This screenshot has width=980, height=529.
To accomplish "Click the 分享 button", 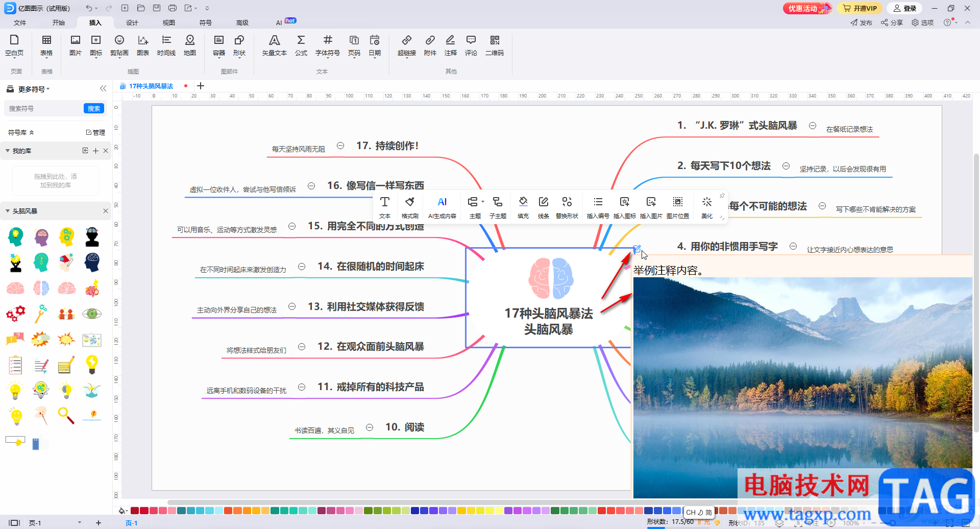I will click(x=892, y=22).
